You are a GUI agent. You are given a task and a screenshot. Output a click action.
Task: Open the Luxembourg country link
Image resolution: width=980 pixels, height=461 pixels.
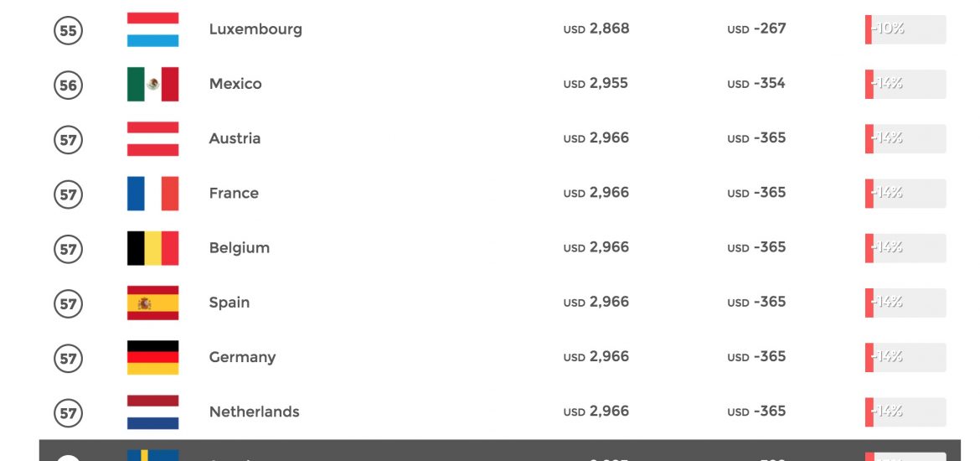pyautogui.click(x=255, y=29)
